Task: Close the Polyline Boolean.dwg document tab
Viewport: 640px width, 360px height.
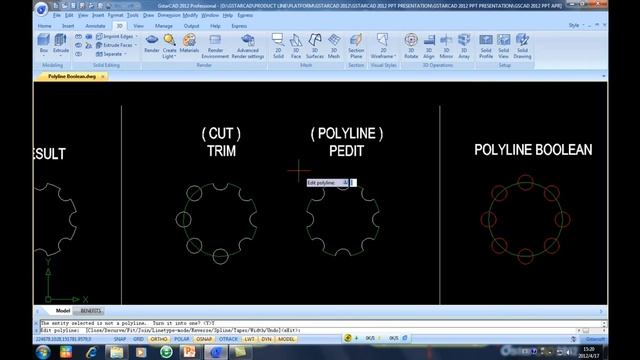Action: (x=103, y=76)
